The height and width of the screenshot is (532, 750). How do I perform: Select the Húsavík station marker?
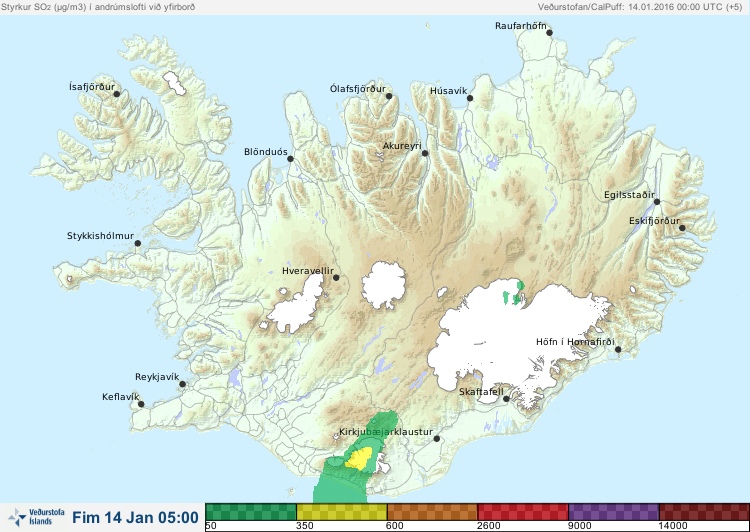click(470, 98)
